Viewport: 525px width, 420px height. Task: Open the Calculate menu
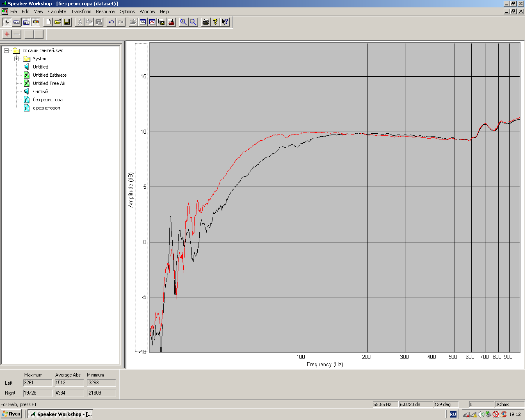pyautogui.click(x=57, y=11)
